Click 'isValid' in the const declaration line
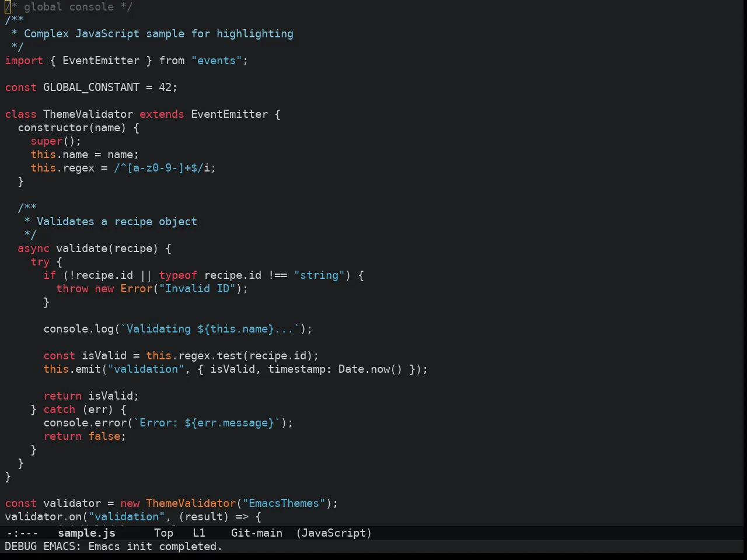747x560 pixels. [x=104, y=356]
